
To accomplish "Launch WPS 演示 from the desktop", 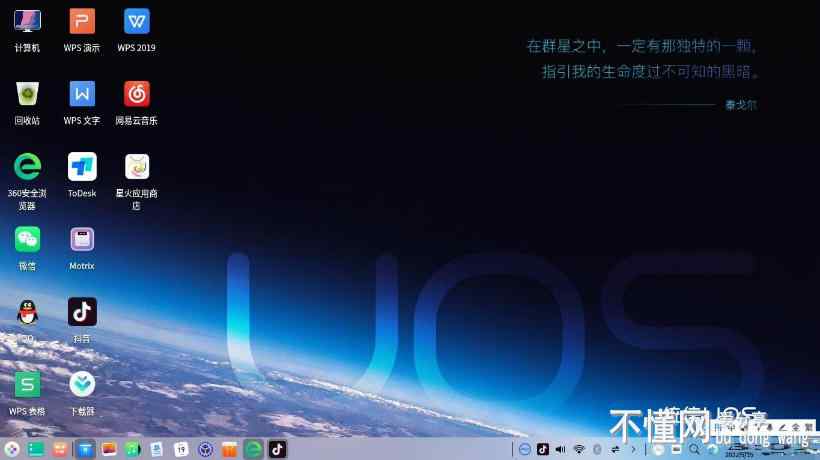I will coord(82,21).
